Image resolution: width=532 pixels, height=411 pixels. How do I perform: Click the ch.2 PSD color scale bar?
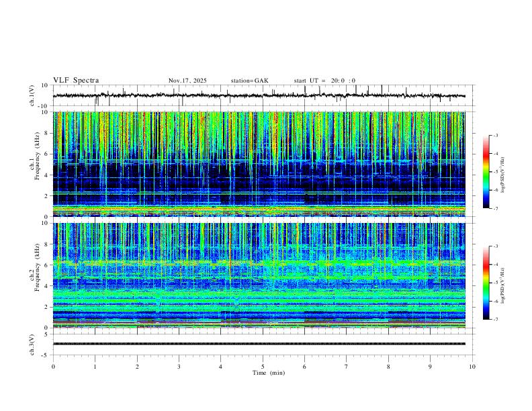[486, 283]
